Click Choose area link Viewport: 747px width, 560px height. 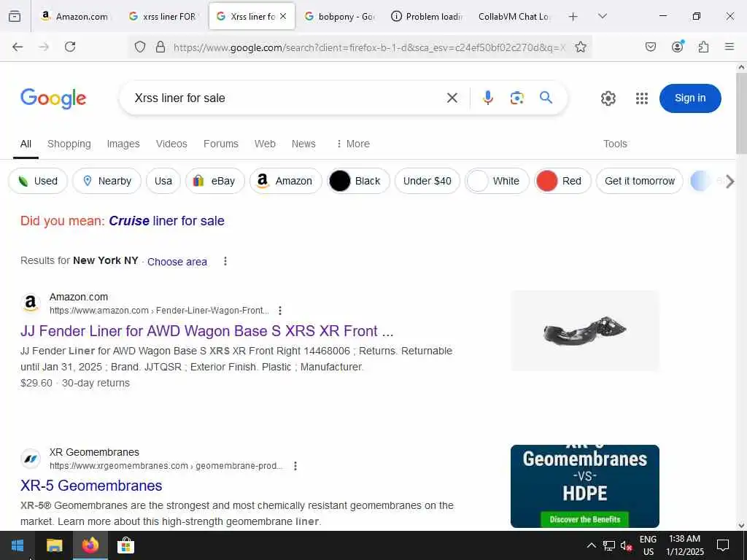(x=177, y=262)
